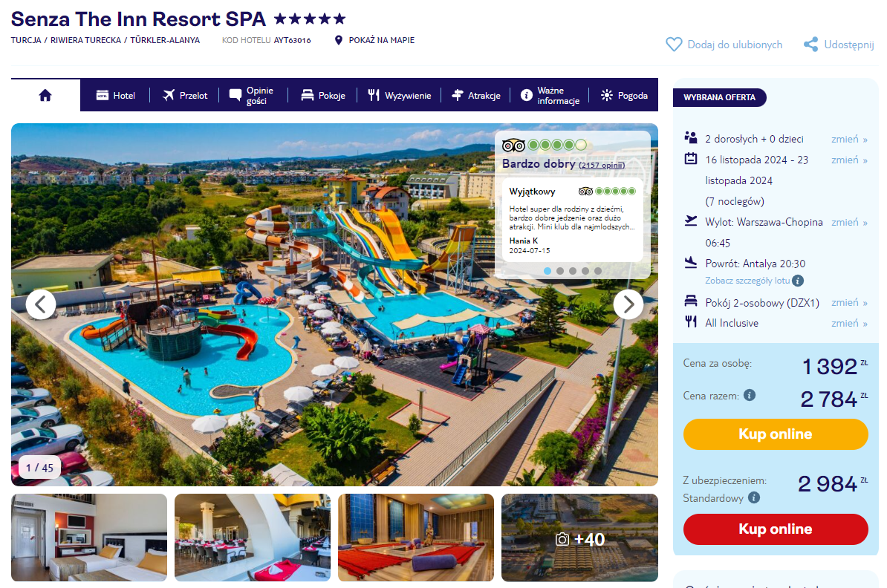Click info icon next to Standardowy insurance
The width and height of the screenshot is (887, 588).
753,497
